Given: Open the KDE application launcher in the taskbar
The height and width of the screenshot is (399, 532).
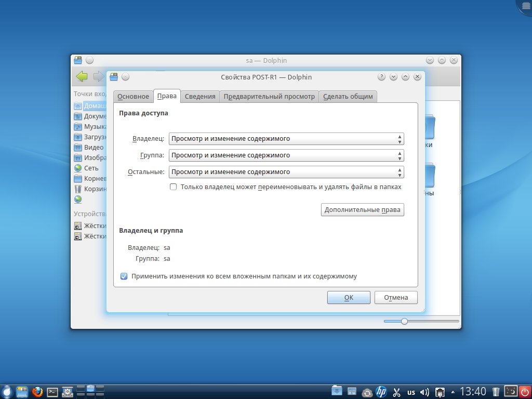Looking at the screenshot, I should 6,392.
